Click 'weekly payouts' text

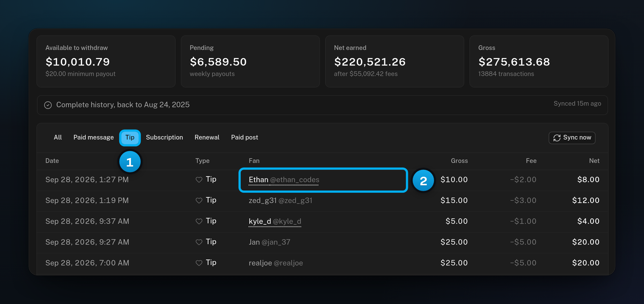pyautogui.click(x=212, y=74)
